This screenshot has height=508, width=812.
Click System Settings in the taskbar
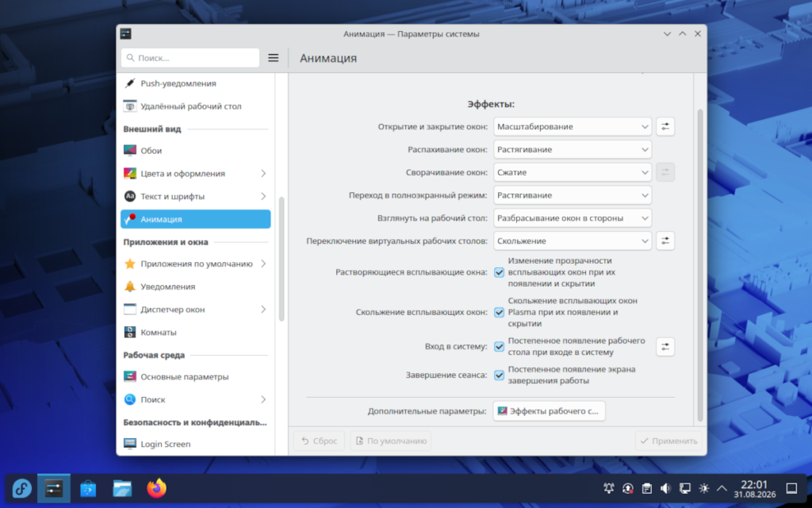click(54, 488)
